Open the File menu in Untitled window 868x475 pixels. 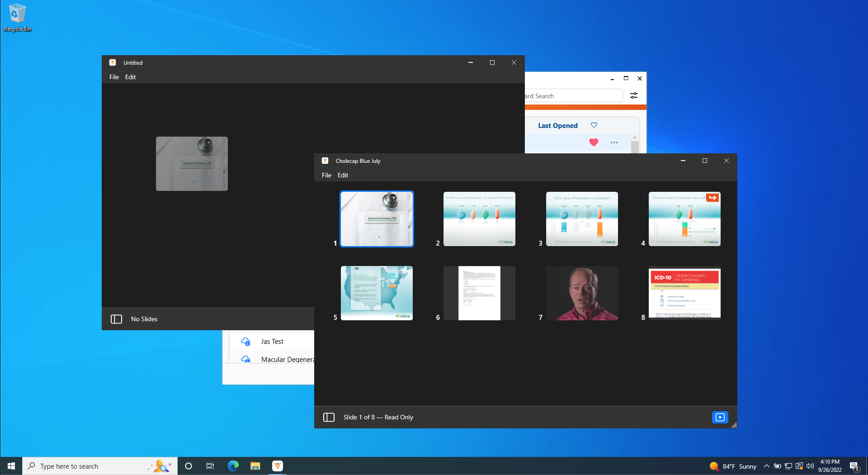114,77
